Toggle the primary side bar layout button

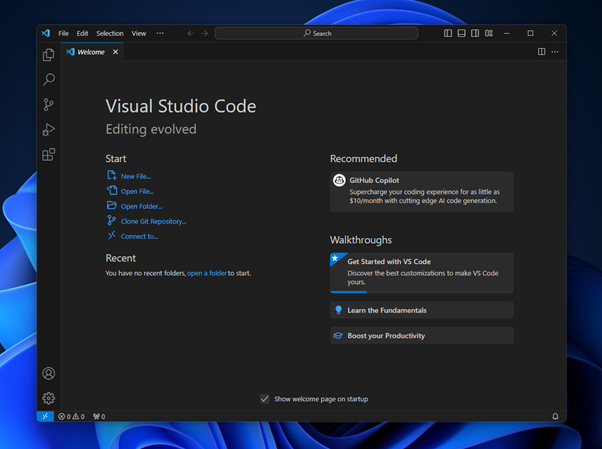click(x=448, y=33)
